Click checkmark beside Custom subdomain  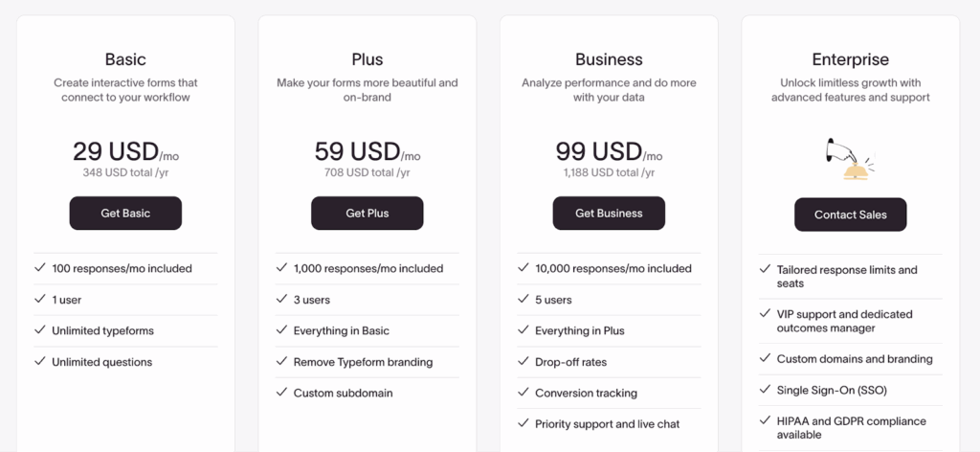(281, 392)
